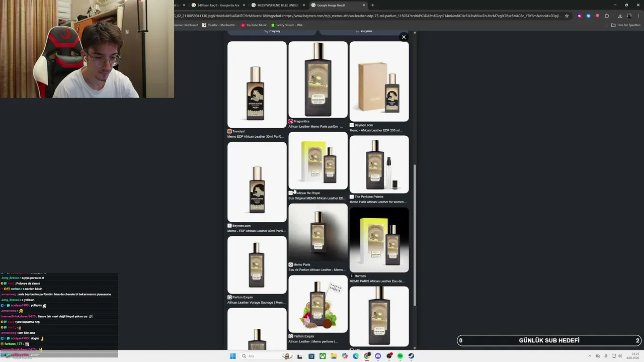This screenshot has height=362, width=644.
Task: Open Google Chrome from taskbar
Action: pyautogui.click(x=367, y=356)
